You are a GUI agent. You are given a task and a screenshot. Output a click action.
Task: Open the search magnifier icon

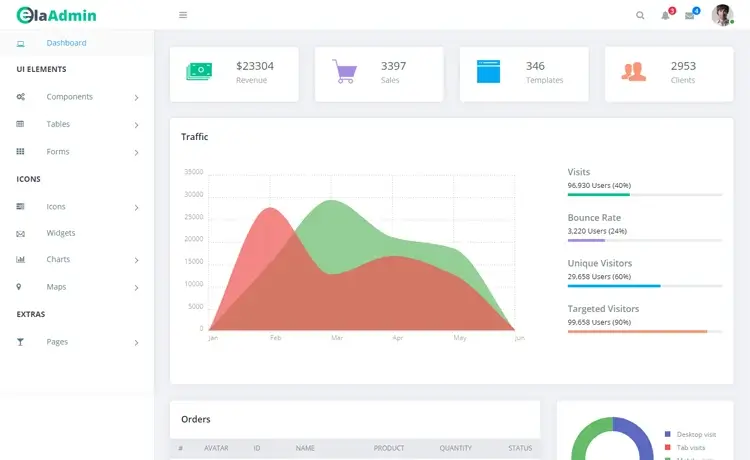click(x=640, y=15)
